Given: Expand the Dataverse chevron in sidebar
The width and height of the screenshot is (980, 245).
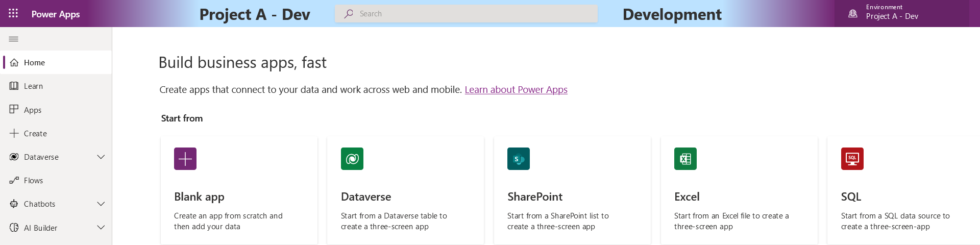Looking at the screenshot, I should [101, 157].
